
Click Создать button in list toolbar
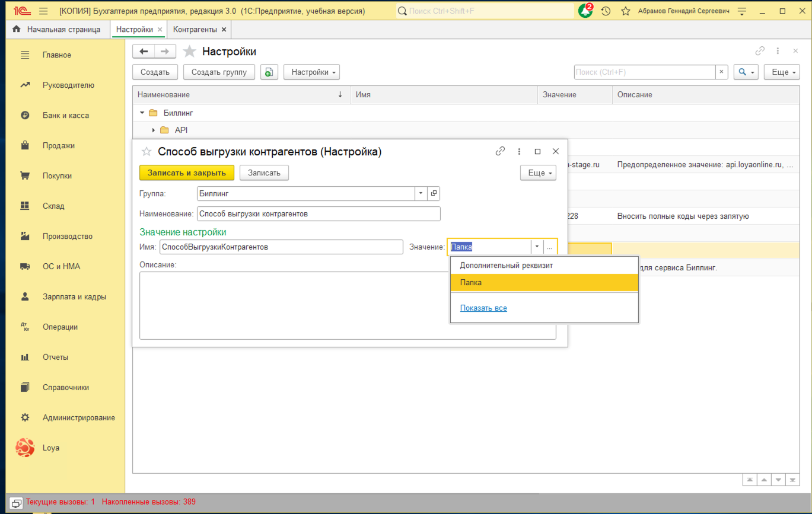(x=155, y=72)
